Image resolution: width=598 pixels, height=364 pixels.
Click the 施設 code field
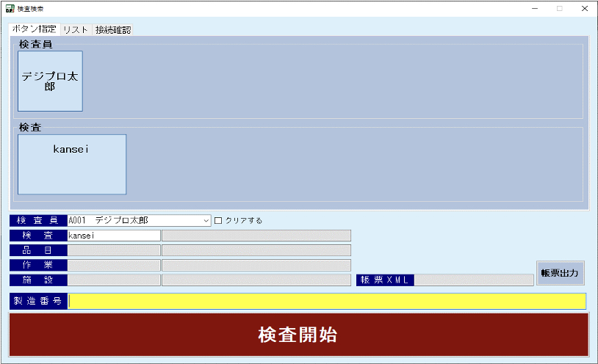[113, 280]
